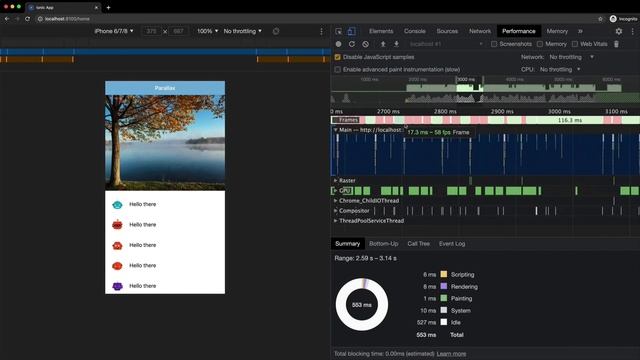Open the Incognito profile indicator
Viewport: 640px width, 360px height.
[x=623, y=19]
